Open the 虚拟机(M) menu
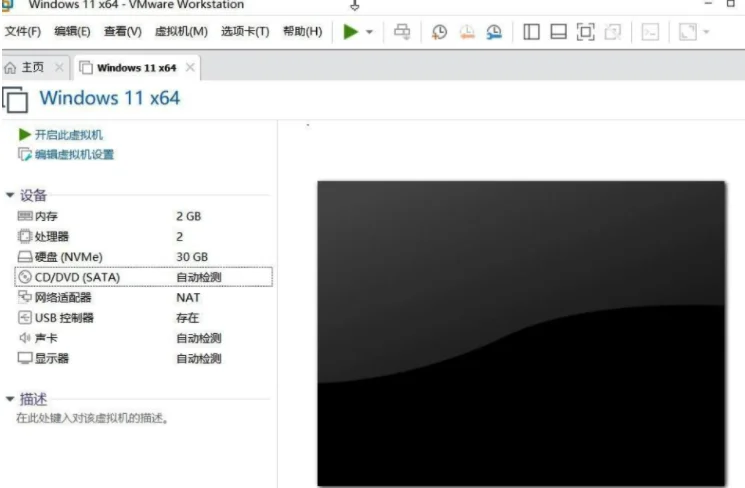Viewport: 745px width, 488px height. pyautogui.click(x=181, y=32)
